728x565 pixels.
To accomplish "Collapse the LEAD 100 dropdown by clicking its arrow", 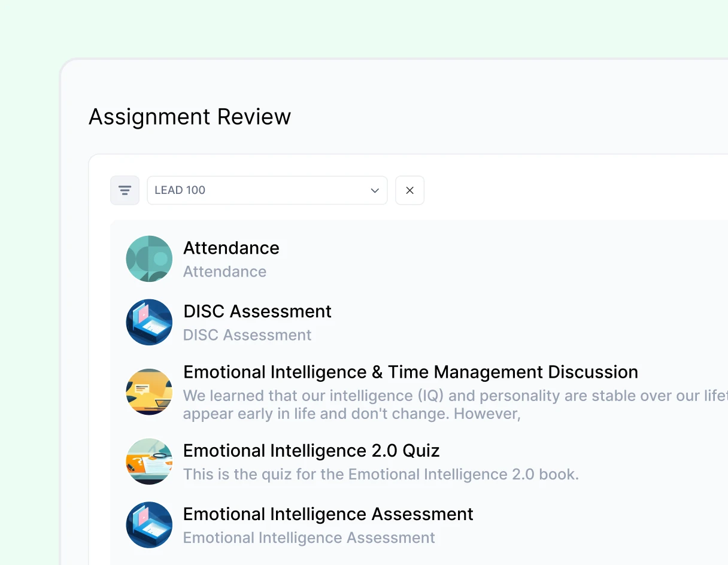I will tap(375, 190).
